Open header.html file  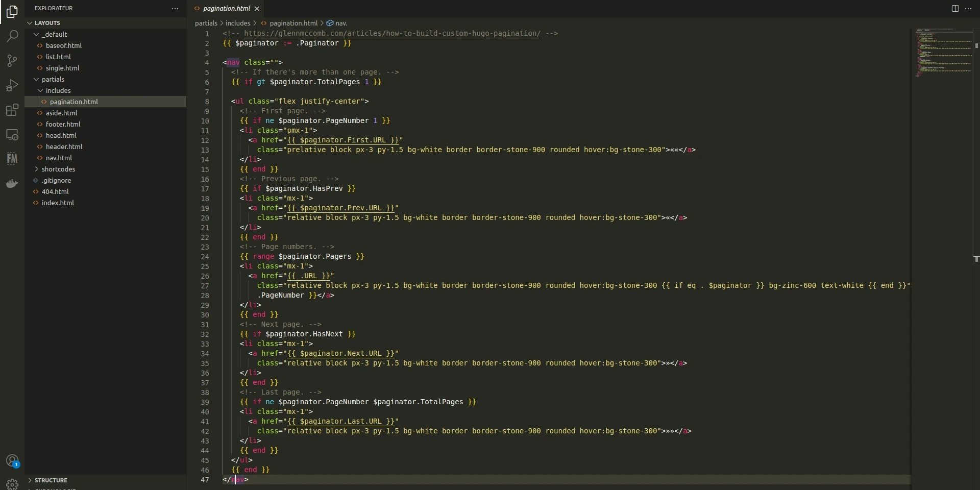click(106, 146)
